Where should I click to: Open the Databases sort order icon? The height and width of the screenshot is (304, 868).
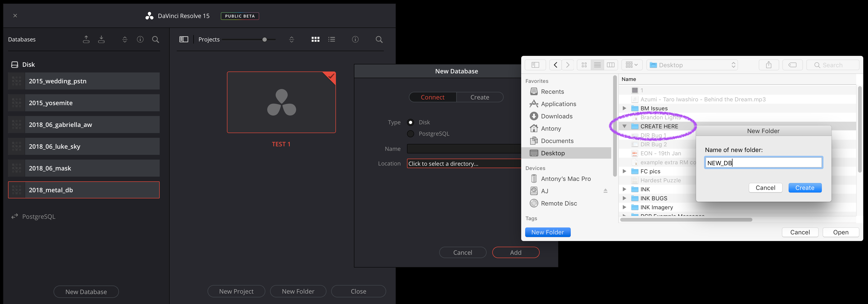coord(125,39)
